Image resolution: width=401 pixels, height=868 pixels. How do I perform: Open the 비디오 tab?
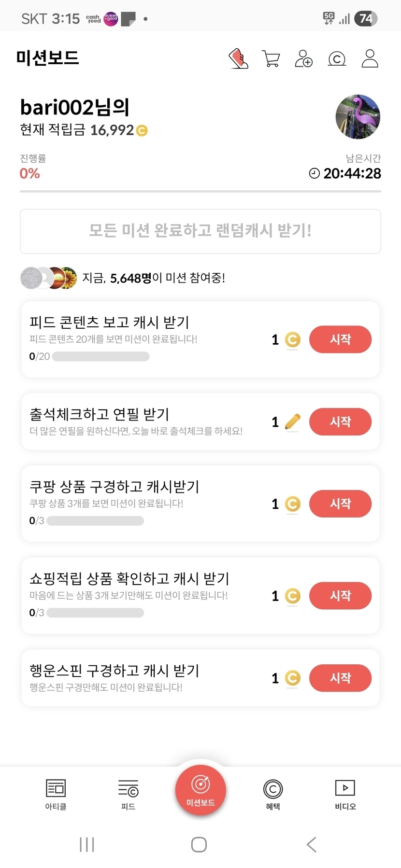coord(345,794)
